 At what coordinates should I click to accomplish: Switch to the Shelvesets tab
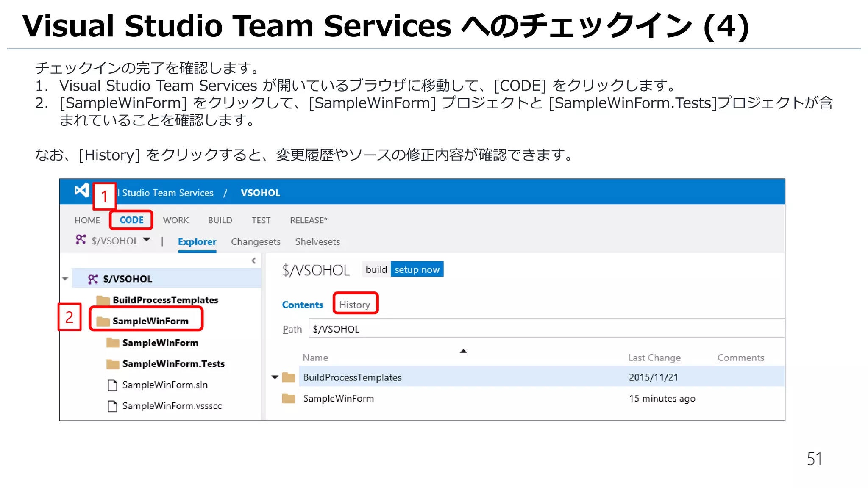(317, 242)
